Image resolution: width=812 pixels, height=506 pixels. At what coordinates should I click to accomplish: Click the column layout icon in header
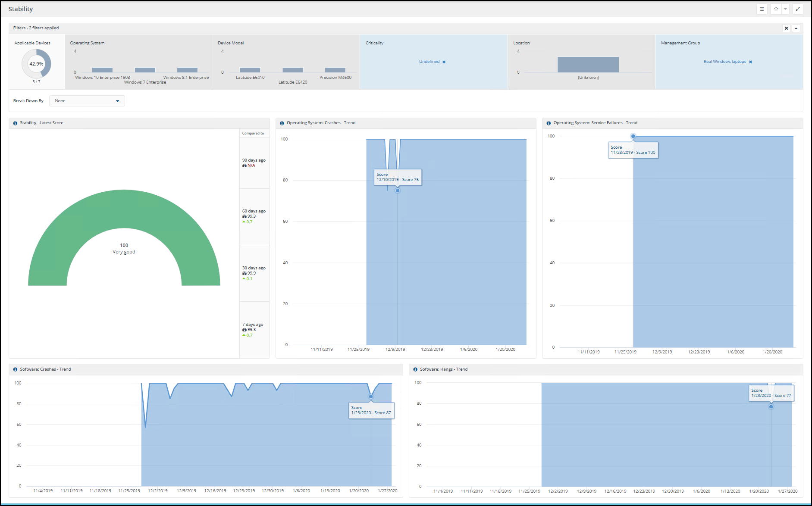762,9
